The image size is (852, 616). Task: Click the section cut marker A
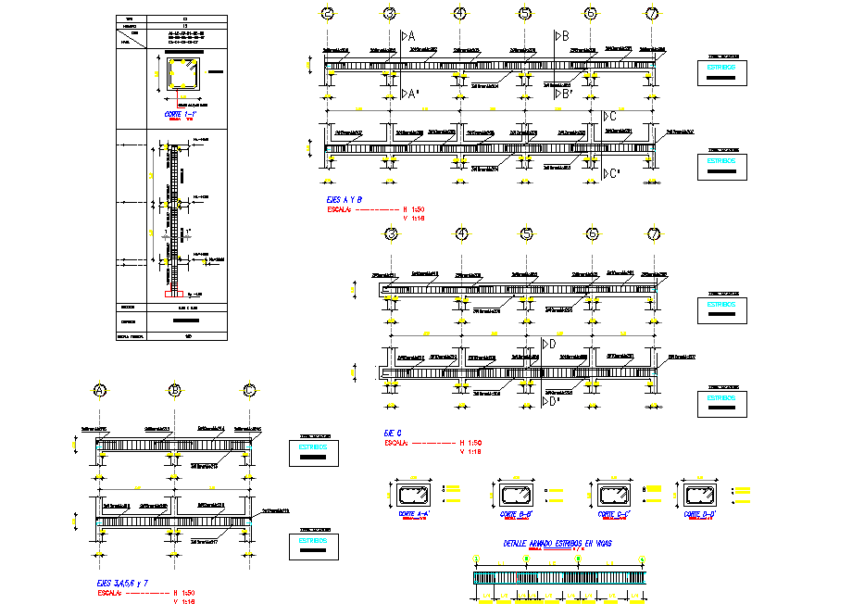407,37
